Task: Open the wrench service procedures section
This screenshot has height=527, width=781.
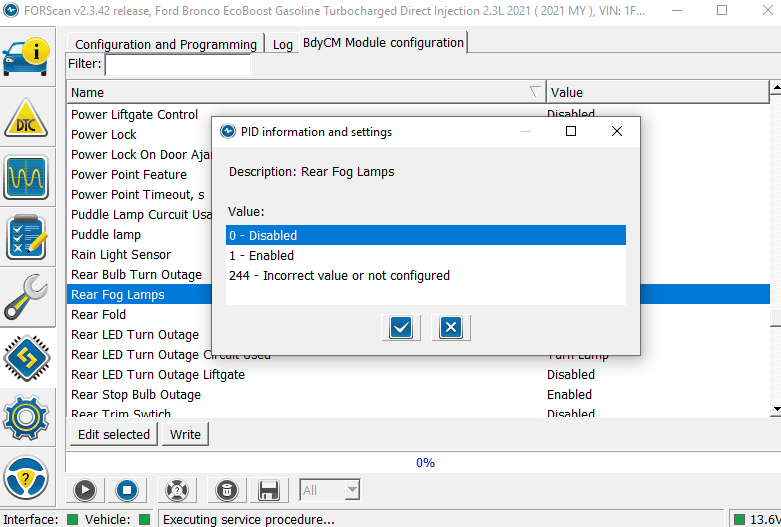Action: (26, 297)
